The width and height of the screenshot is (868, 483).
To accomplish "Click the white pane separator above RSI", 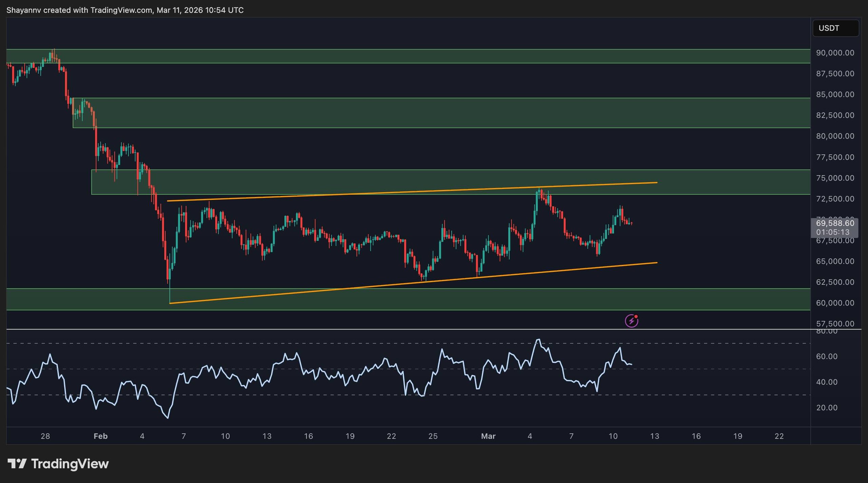I will click(x=407, y=329).
